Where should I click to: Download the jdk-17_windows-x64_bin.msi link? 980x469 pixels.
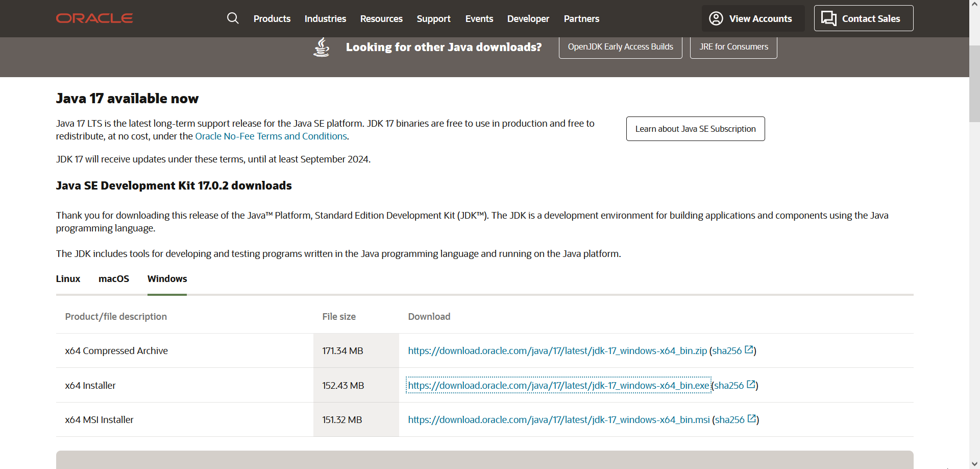pos(559,420)
